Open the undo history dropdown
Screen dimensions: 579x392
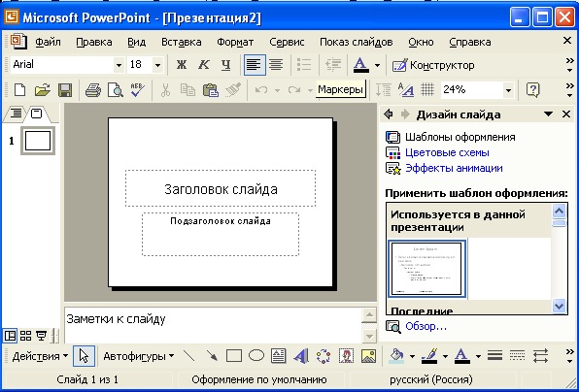[277, 90]
